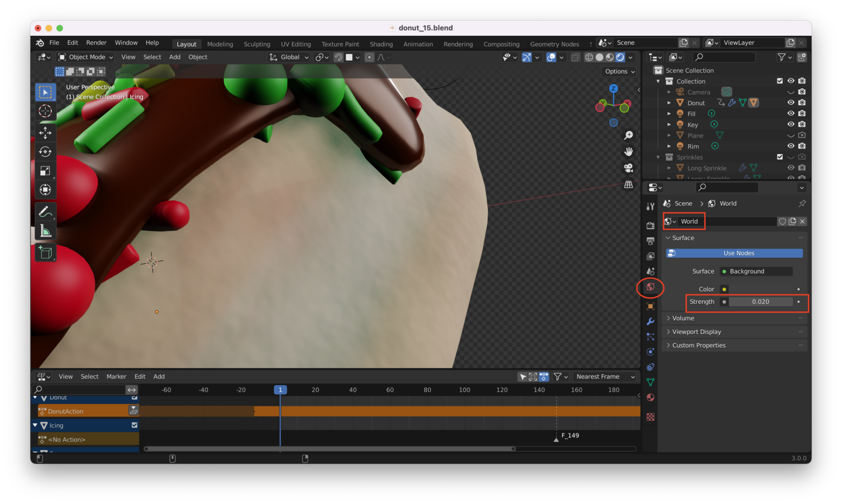Screen dimensions: 842x504
Task: Activate the Annotate pencil tool
Action: 46,212
